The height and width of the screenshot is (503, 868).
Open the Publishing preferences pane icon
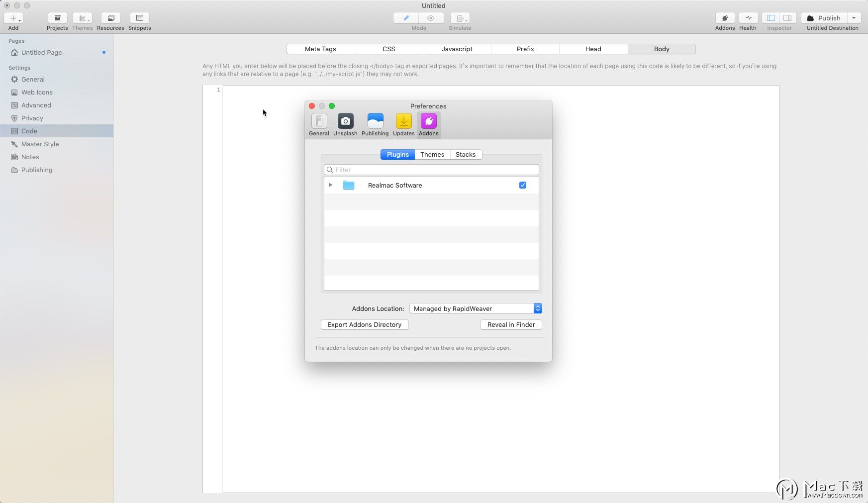pos(375,121)
